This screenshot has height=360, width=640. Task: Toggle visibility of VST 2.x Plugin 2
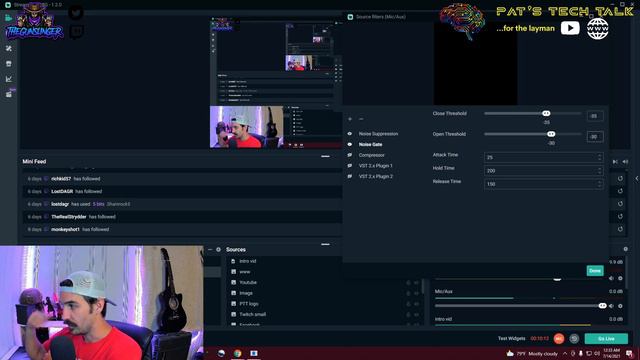(350, 176)
